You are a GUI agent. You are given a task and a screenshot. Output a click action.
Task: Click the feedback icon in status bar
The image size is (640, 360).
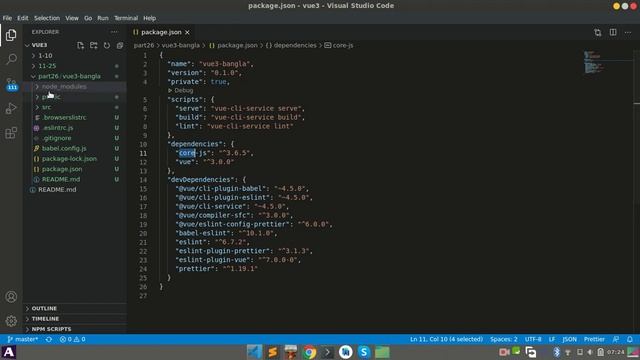pyautogui.click(x=616, y=339)
